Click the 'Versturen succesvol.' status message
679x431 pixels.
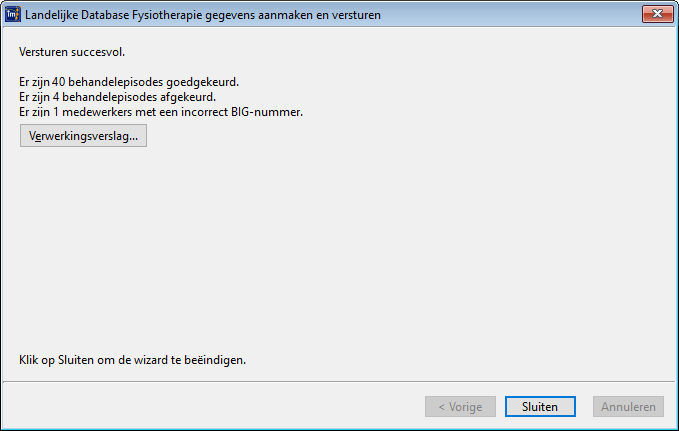72,51
